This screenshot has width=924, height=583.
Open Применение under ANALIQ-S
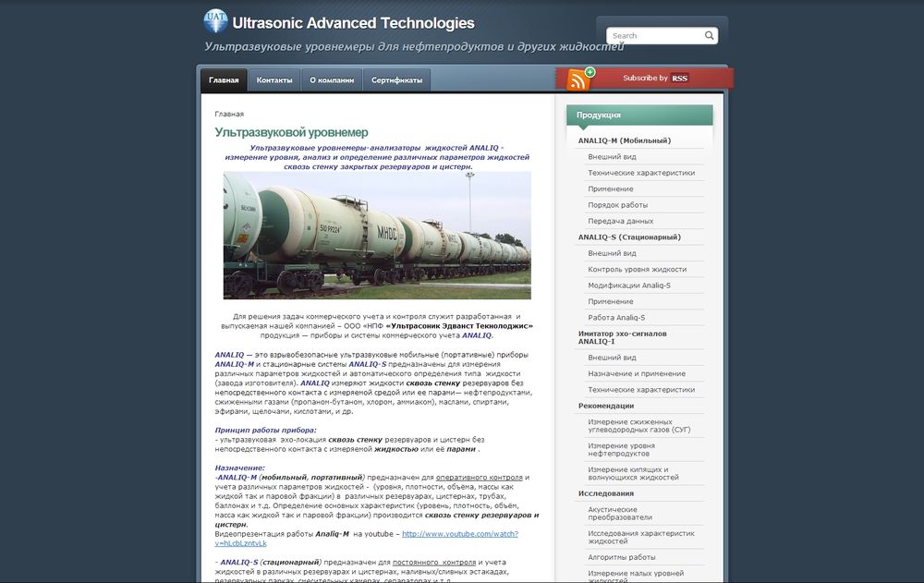point(611,301)
